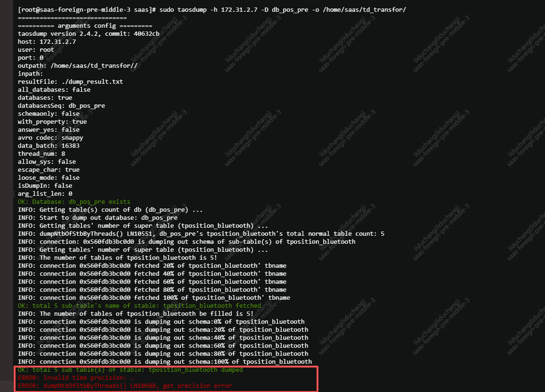This screenshot has width=545, height=392.
Task: Select the outpath /home/saas/td_transfor line
Action: point(78,65)
